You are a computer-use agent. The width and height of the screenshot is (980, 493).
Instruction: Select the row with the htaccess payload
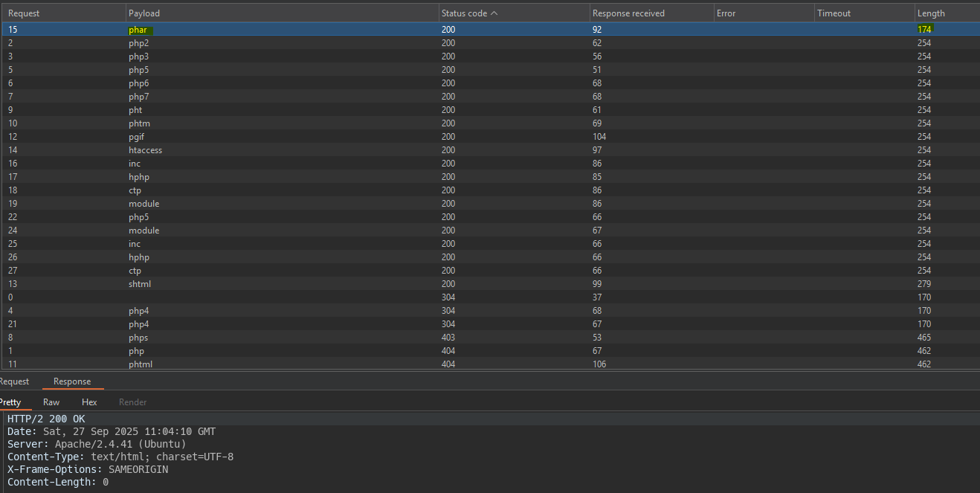click(145, 150)
